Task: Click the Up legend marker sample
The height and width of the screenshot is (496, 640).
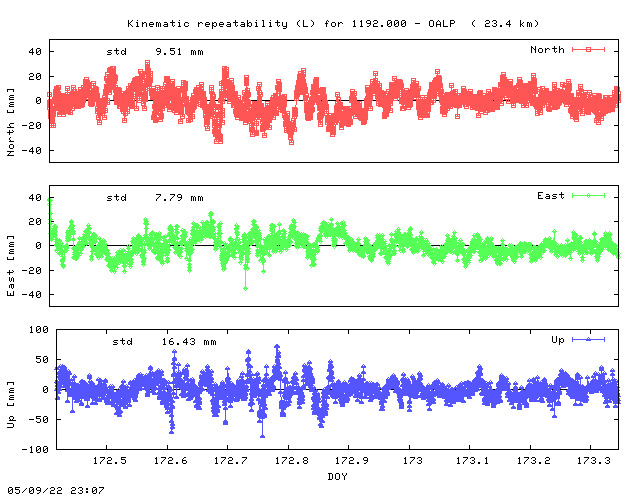Action: click(588, 339)
